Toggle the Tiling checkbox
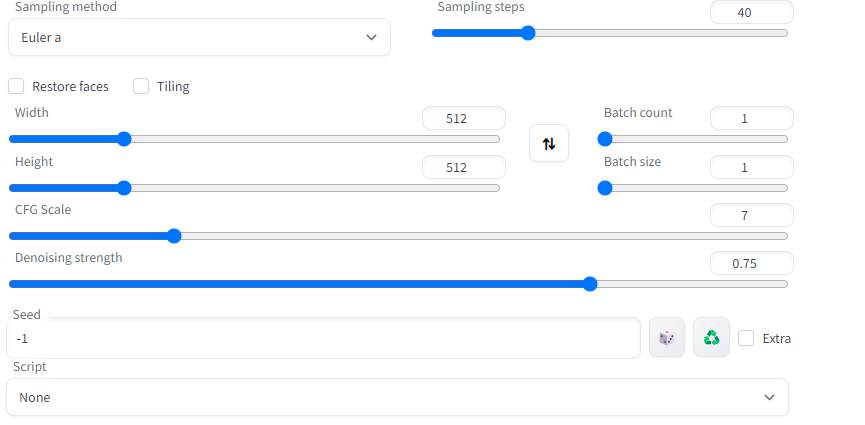865x425 pixels. (141, 87)
